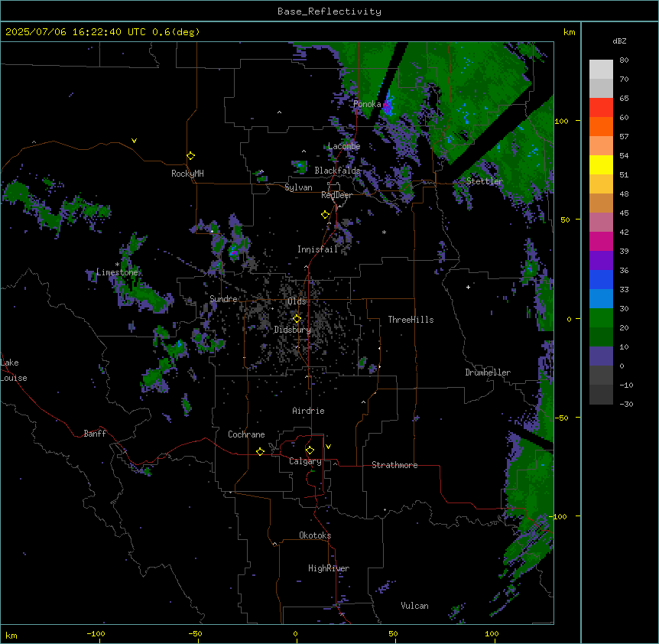This screenshot has height=644, width=659.
Task: Click the yellow V marker northwest of RockyMH
Action: tap(134, 141)
